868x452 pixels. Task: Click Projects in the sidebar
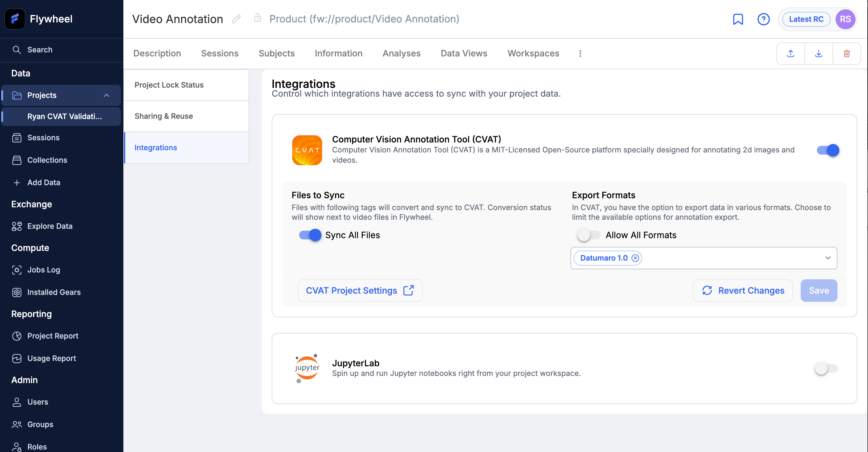61,95
